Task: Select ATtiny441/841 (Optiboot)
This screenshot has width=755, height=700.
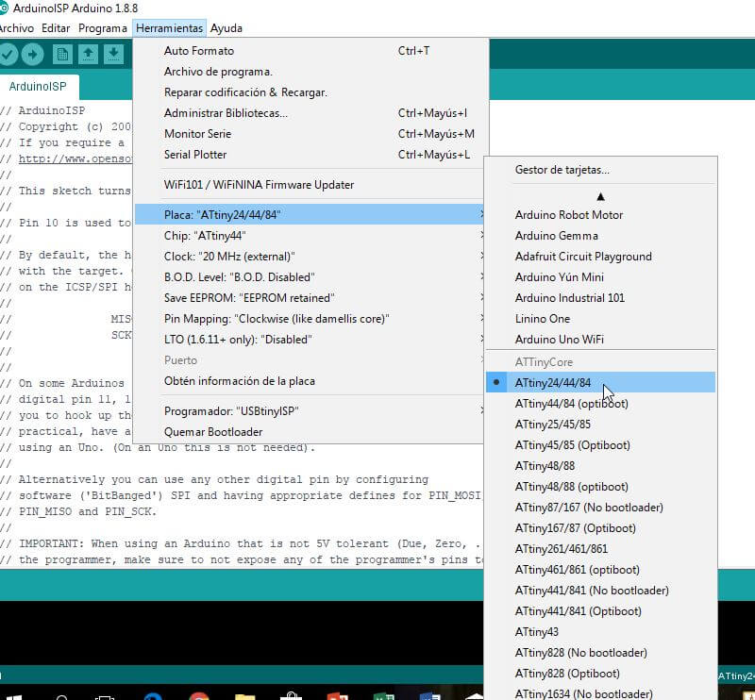Action: [600, 610]
